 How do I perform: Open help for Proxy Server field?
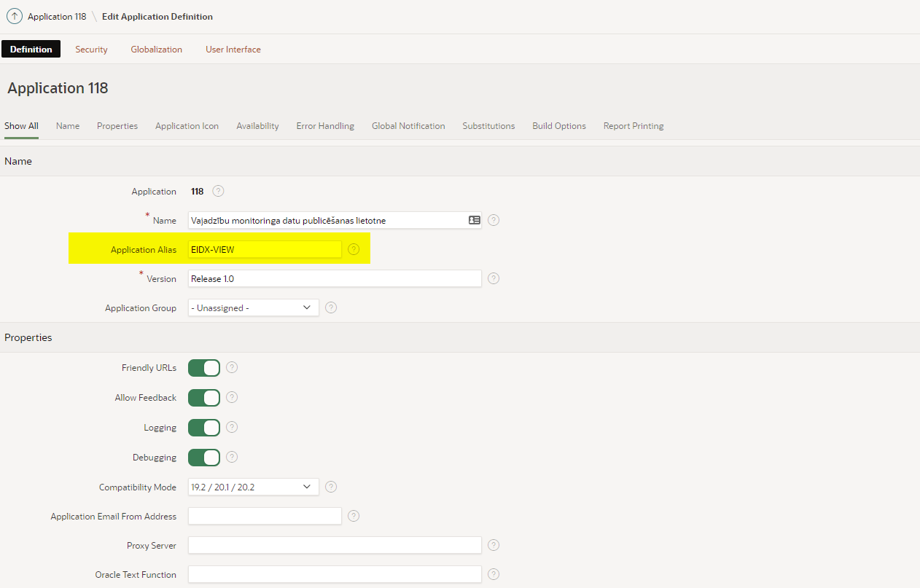[x=494, y=545]
